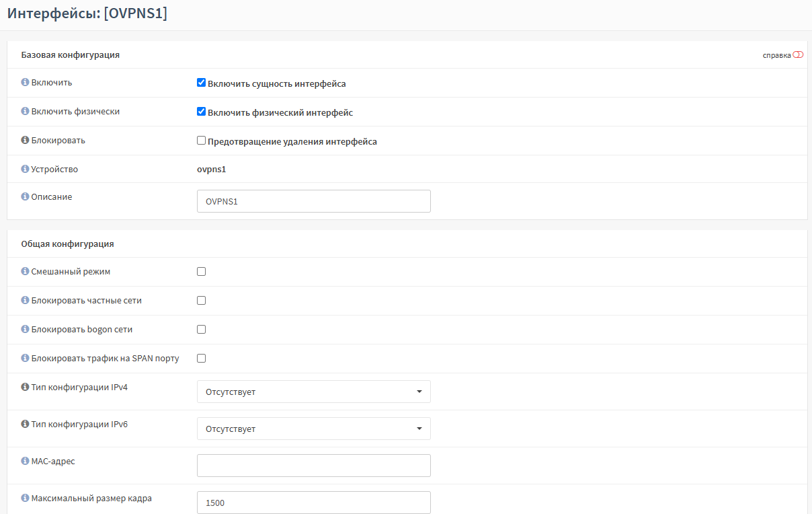The image size is (812, 514).
Task: Click info icon next to MAC-адрес
Action: point(25,461)
